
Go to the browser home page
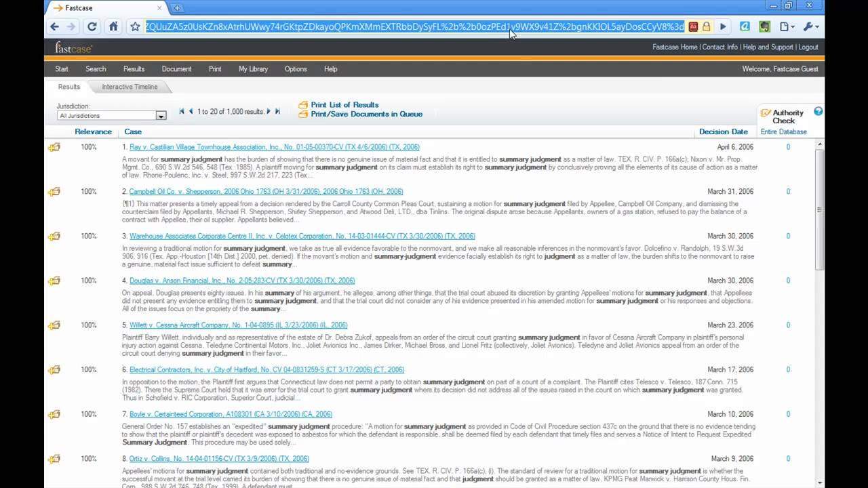click(113, 27)
